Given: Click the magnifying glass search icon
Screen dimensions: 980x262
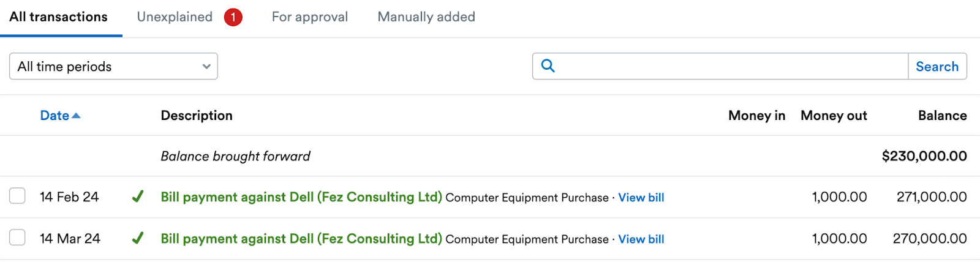Looking at the screenshot, I should click(x=548, y=66).
